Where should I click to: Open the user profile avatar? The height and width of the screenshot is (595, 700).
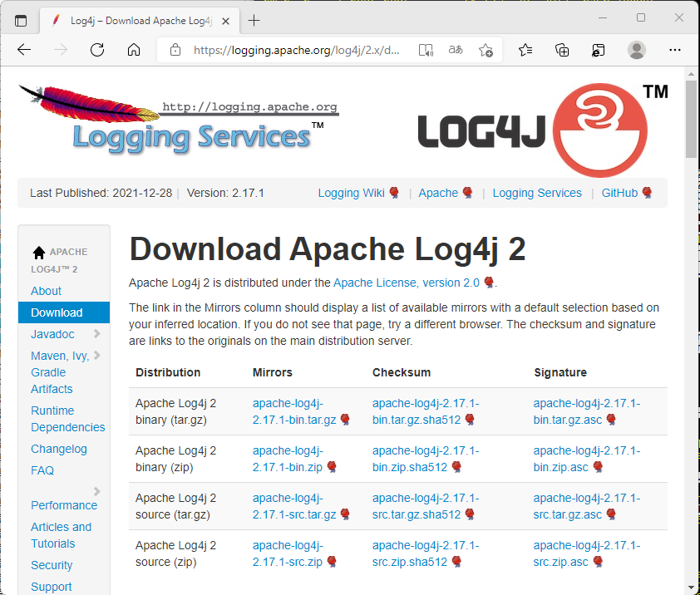tap(637, 50)
